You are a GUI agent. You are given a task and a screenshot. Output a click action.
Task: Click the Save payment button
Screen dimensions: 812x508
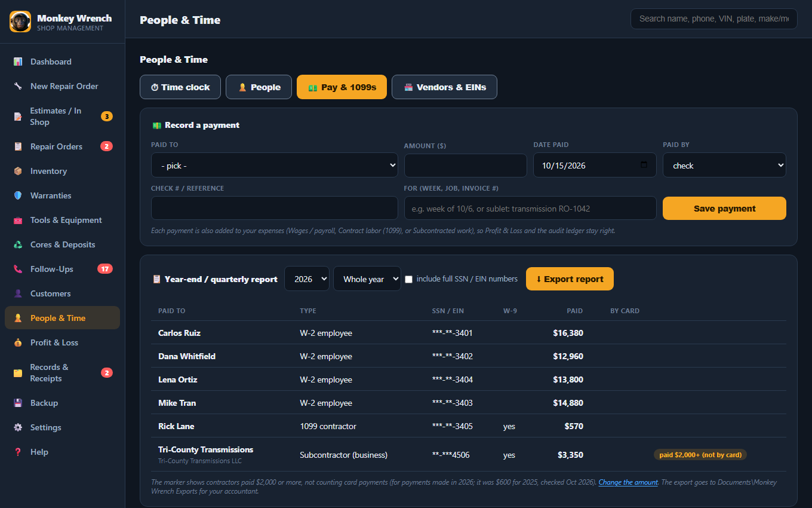[724, 209]
